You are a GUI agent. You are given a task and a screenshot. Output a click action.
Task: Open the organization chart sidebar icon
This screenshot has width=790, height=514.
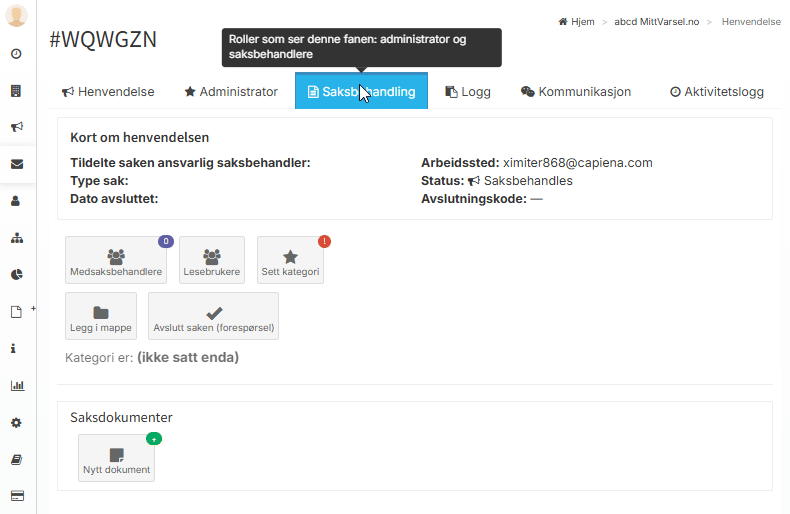(x=16, y=238)
